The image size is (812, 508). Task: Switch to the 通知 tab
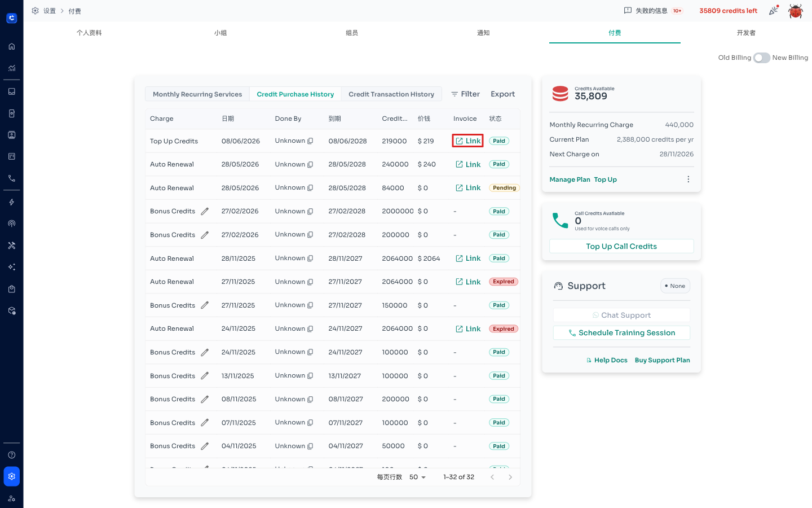point(483,33)
